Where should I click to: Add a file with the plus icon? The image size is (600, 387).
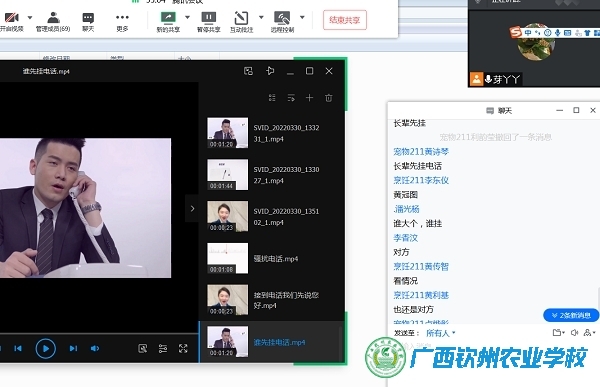coord(310,98)
